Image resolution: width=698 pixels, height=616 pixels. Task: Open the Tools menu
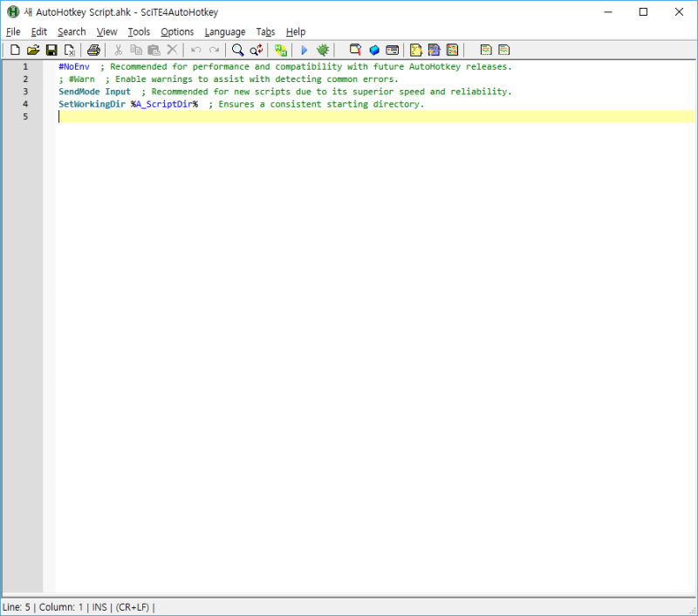point(139,31)
